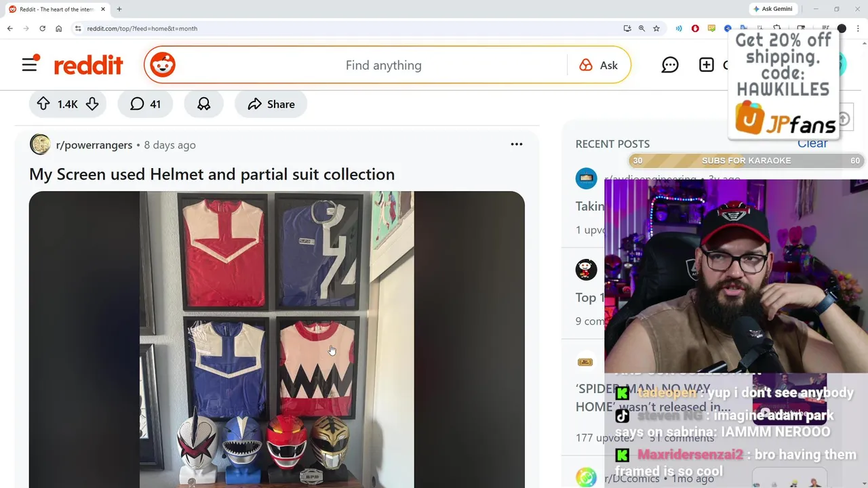Click the Ask Gemini button
The height and width of the screenshot is (488, 868).
pos(772,9)
